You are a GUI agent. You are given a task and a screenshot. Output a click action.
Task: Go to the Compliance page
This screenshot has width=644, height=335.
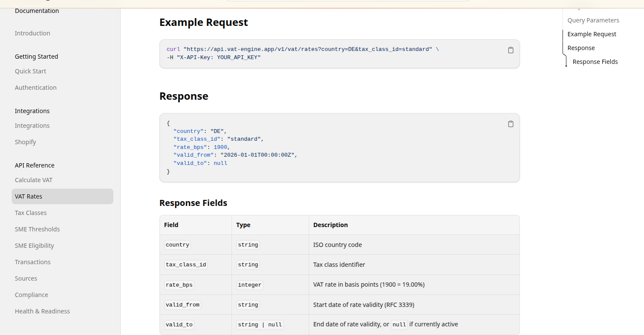(x=31, y=295)
